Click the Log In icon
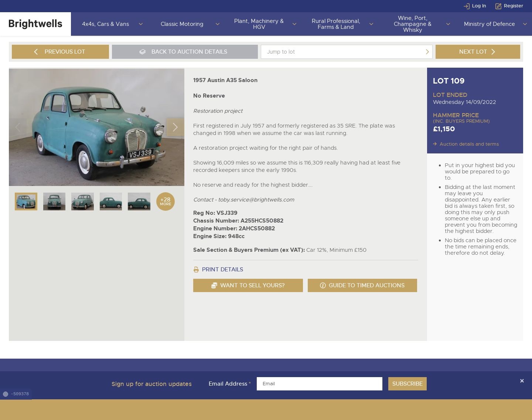532x420 pixels. [x=467, y=6]
